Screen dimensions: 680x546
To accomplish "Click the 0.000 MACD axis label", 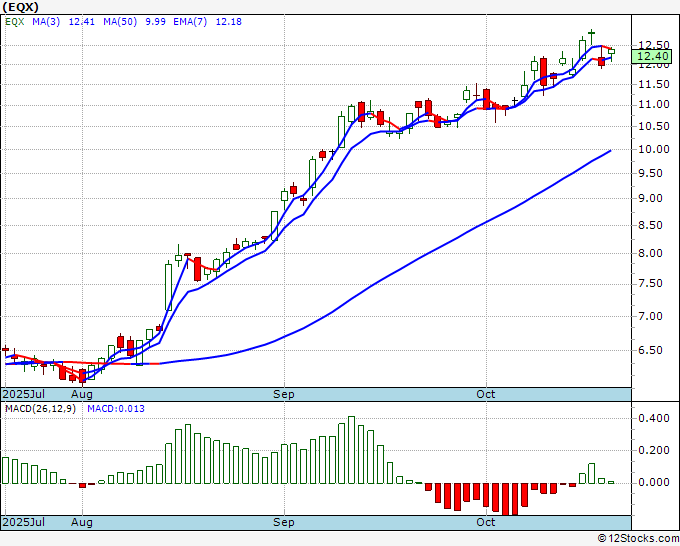I will click(654, 482).
